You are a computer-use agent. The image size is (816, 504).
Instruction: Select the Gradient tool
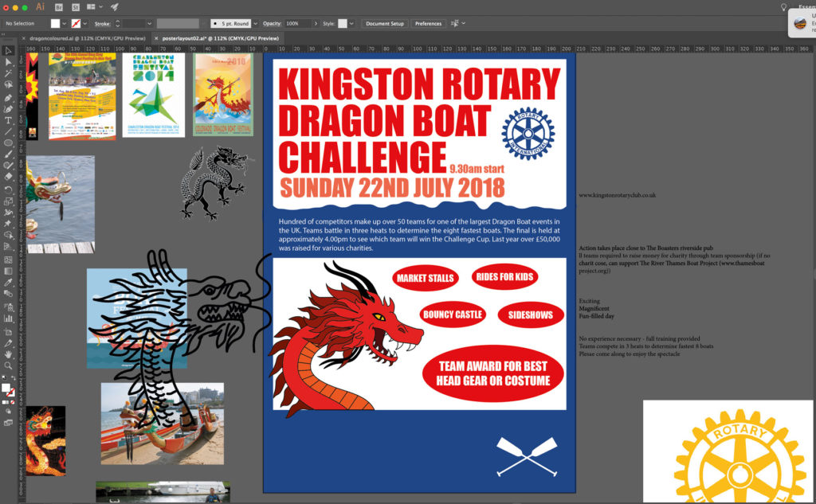8,271
